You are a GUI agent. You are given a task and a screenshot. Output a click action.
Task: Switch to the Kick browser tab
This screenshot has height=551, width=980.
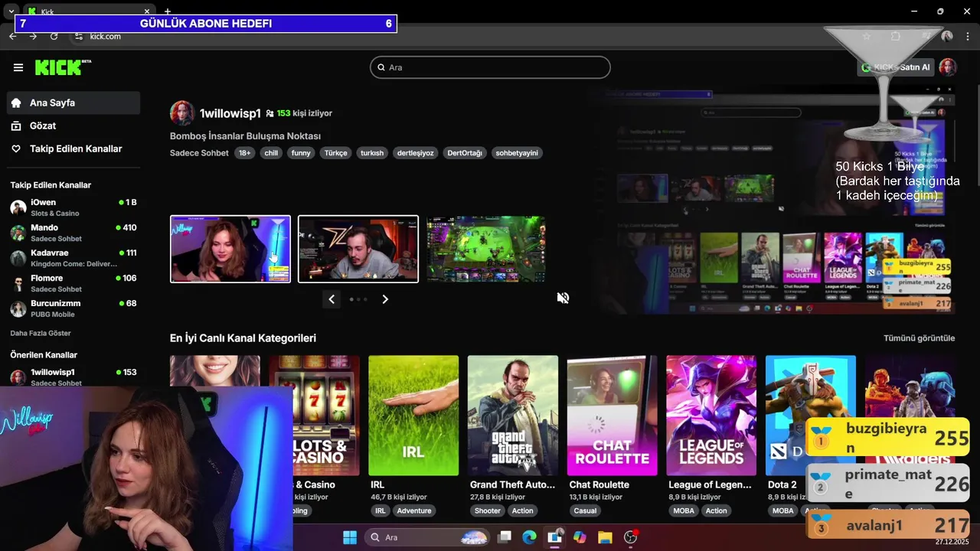(88, 11)
